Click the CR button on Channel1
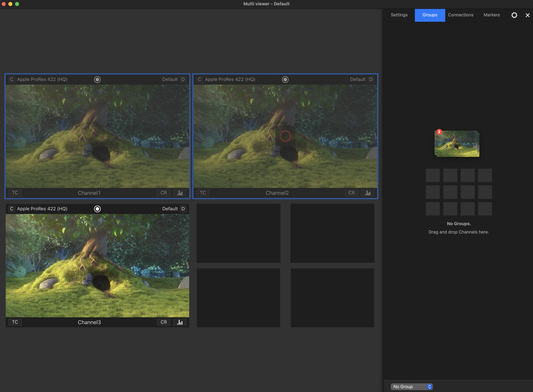 pos(164,193)
